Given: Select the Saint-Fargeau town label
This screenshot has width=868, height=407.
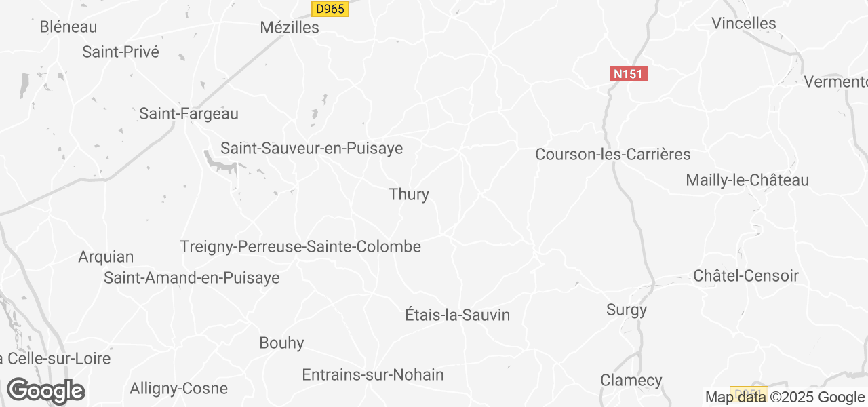Looking at the screenshot, I should pyautogui.click(x=189, y=114).
